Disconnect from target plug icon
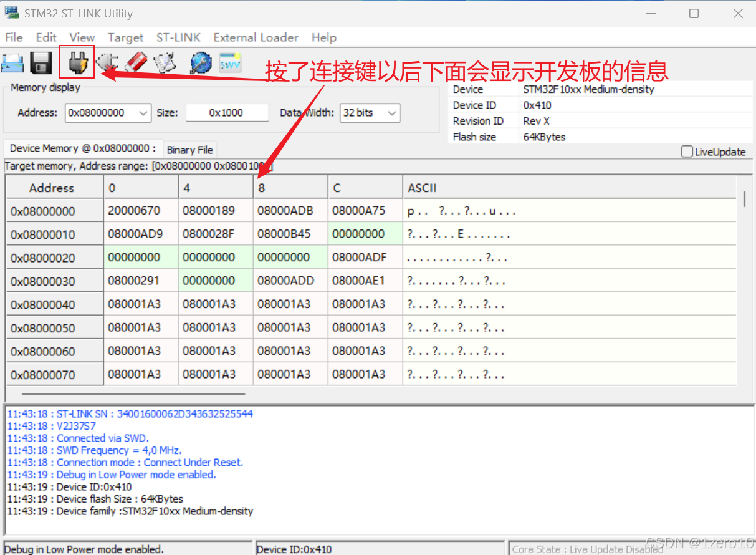 click(107, 62)
